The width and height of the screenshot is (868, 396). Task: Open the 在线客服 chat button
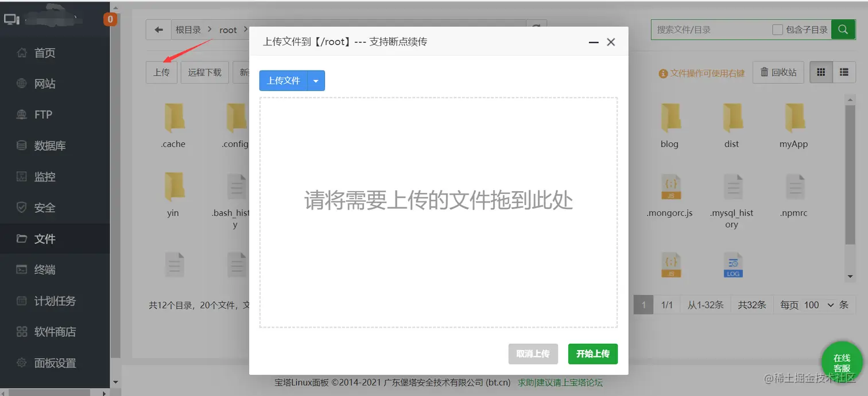842,363
